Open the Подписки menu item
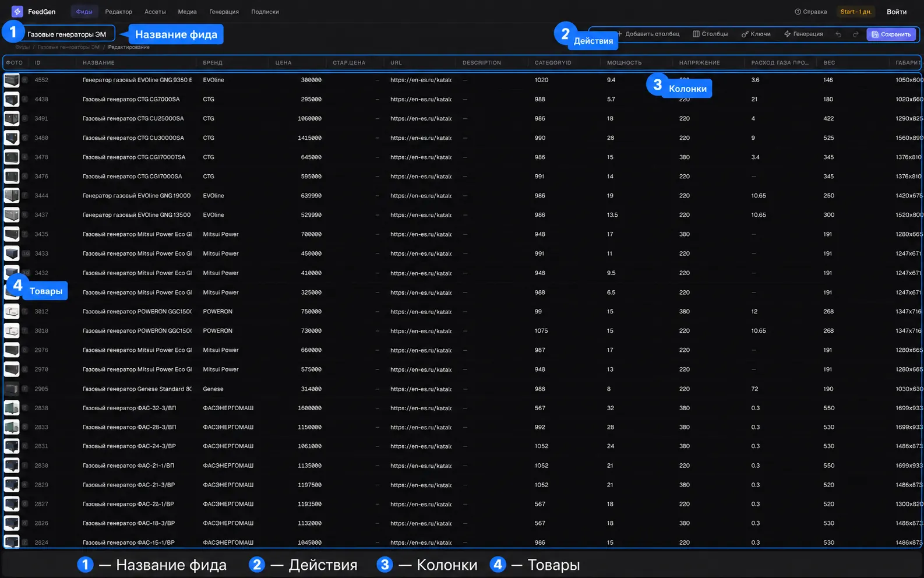The image size is (924, 578). [265, 12]
